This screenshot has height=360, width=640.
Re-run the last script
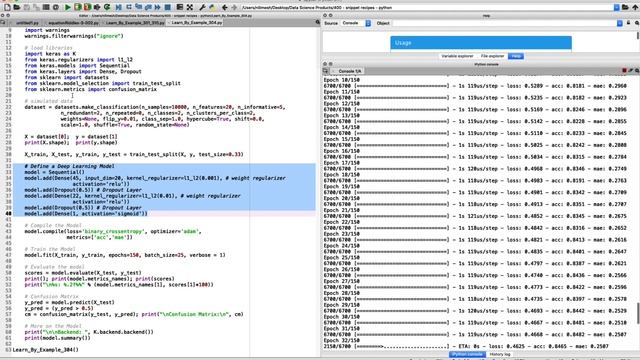[x=107, y=7]
